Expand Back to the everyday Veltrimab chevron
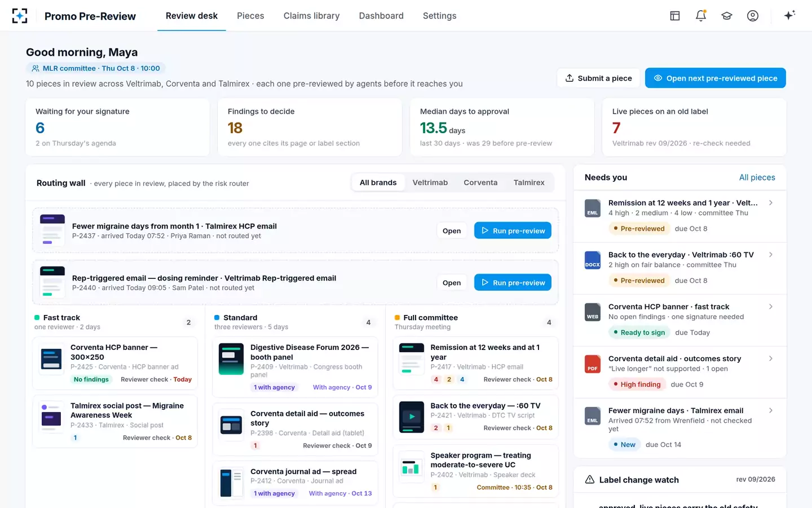 [771, 255]
